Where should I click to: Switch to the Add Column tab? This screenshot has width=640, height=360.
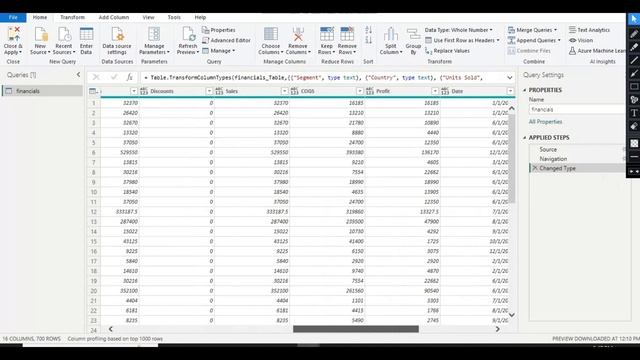coord(114,17)
